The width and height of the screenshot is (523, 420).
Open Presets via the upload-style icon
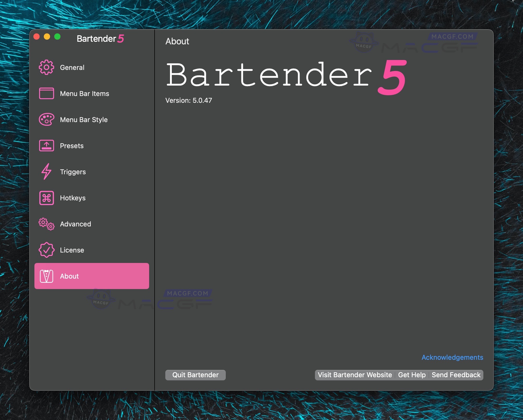[46, 146]
